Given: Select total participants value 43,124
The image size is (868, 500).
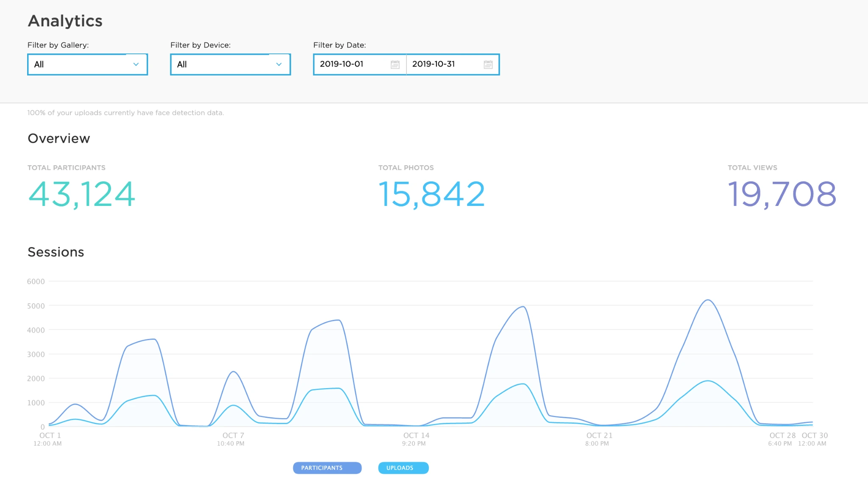Looking at the screenshot, I should (81, 194).
